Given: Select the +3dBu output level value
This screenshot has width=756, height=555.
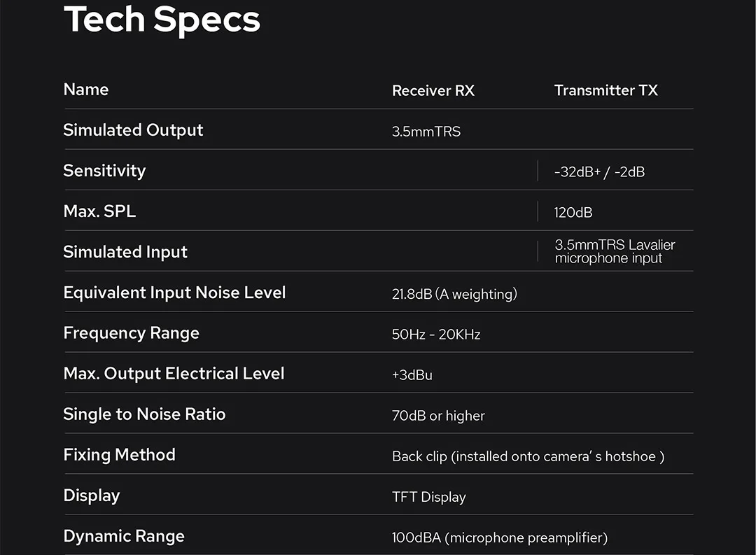Looking at the screenshot, I should [x=412, y=374].
